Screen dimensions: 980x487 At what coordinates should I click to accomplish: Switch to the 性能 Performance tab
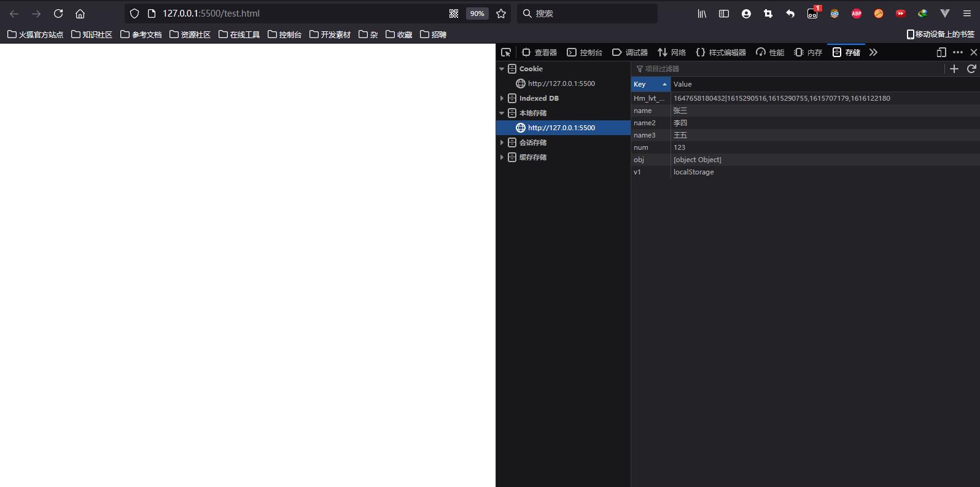770,52
